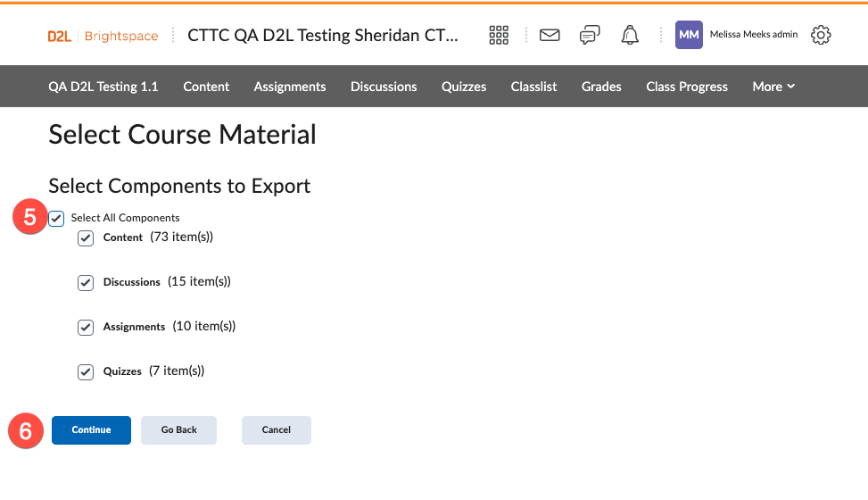Toggle the Select All Components checkbox
Viewport: 868px width, 500px height.
[57, 219]
